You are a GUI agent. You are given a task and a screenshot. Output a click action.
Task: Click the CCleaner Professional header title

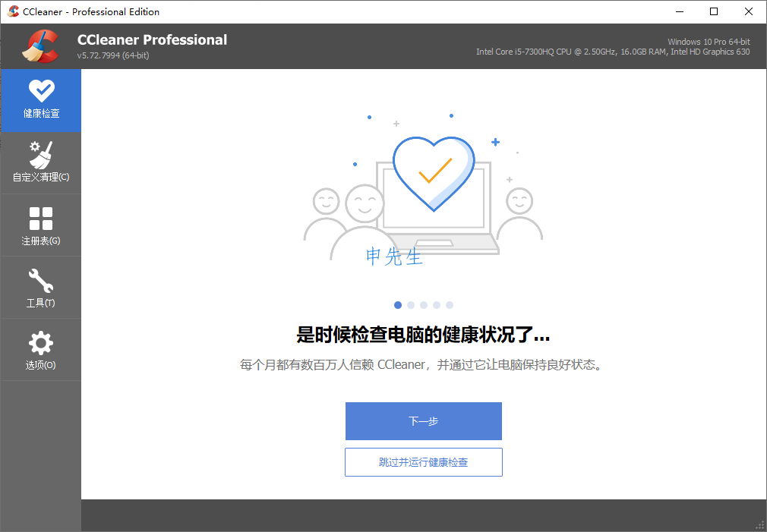(152, 39)
